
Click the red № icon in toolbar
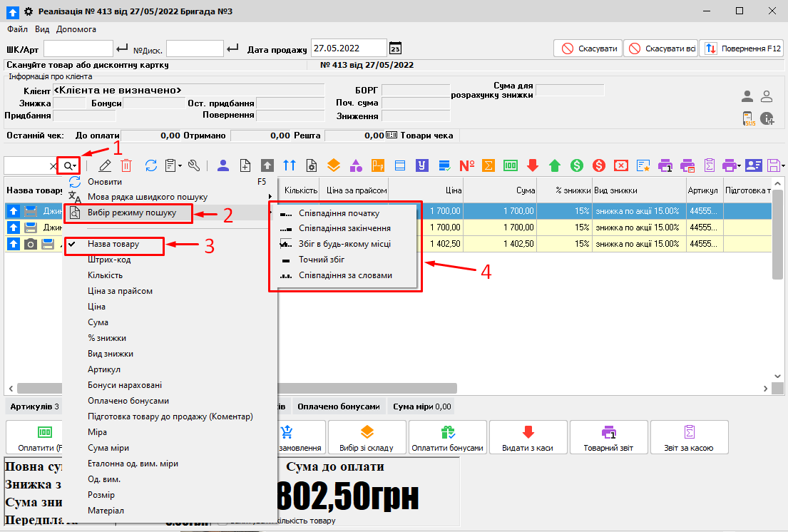coord(467,165)
